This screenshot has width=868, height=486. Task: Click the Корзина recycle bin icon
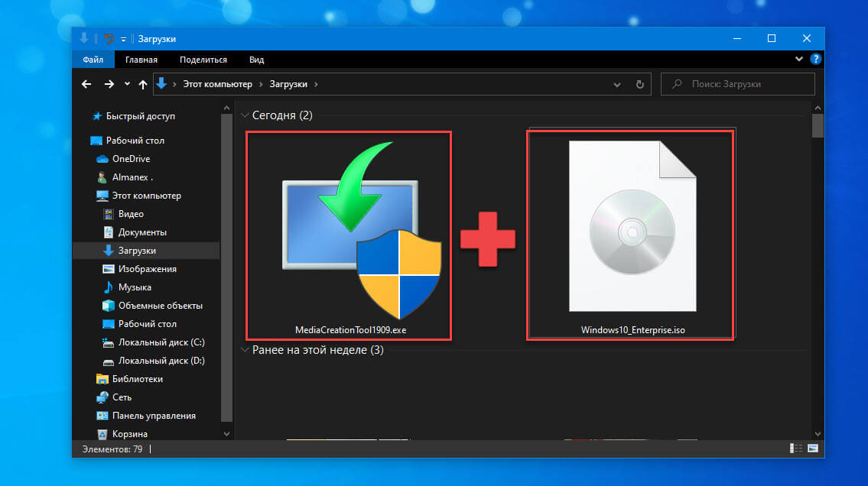(x=102, y=434)
